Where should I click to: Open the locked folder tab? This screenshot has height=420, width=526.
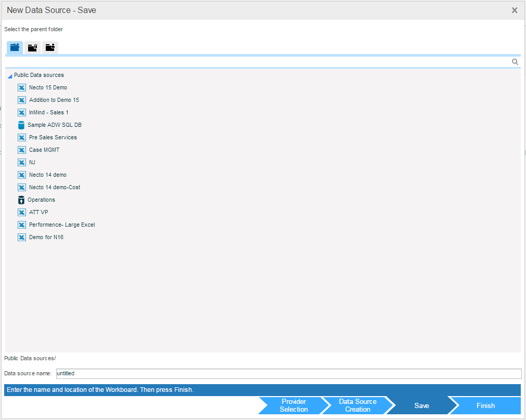pos(32,48)
